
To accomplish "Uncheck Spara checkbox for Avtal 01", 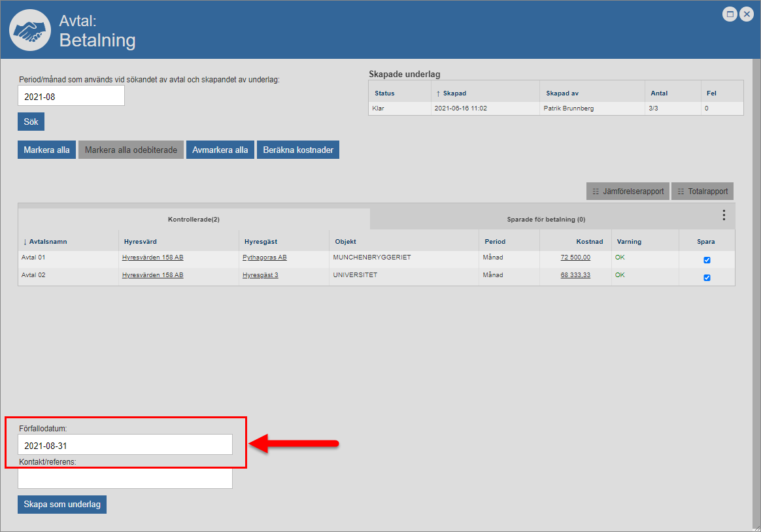I will point(707,260).
